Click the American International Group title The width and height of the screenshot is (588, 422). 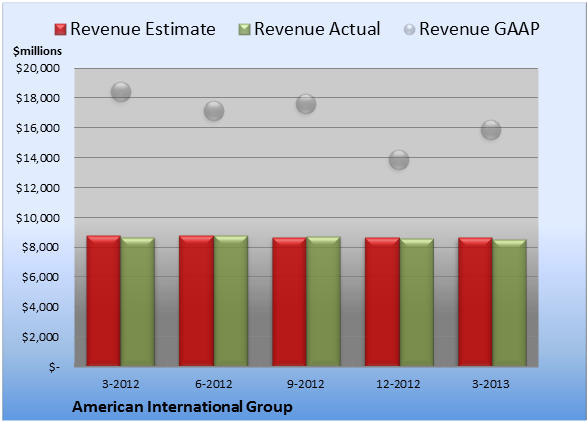click(x=182, y=407)
